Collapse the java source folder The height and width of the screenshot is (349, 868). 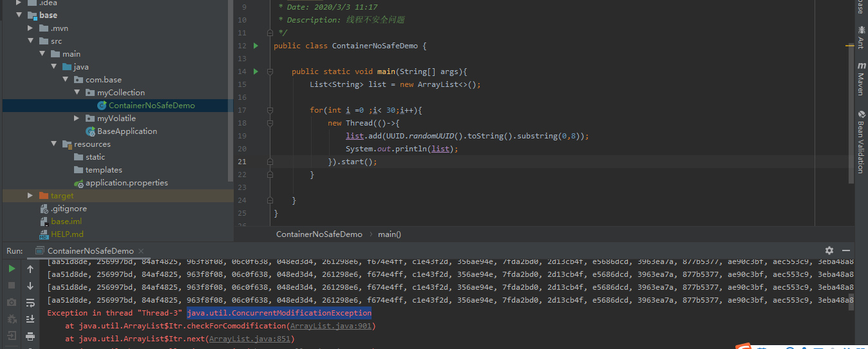click(53, 66)
